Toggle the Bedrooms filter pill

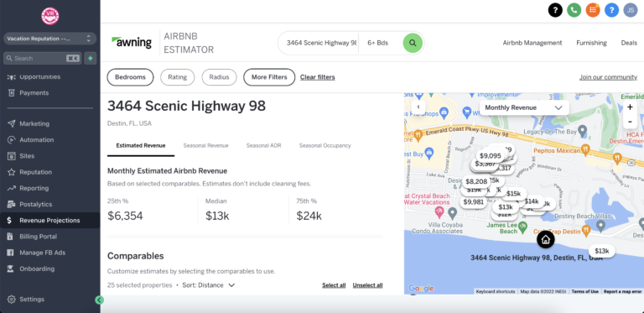pyautogui.click(x=130, y=77)
